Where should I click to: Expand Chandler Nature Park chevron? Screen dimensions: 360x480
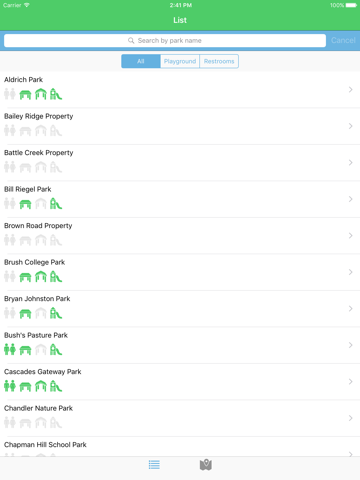350,418
